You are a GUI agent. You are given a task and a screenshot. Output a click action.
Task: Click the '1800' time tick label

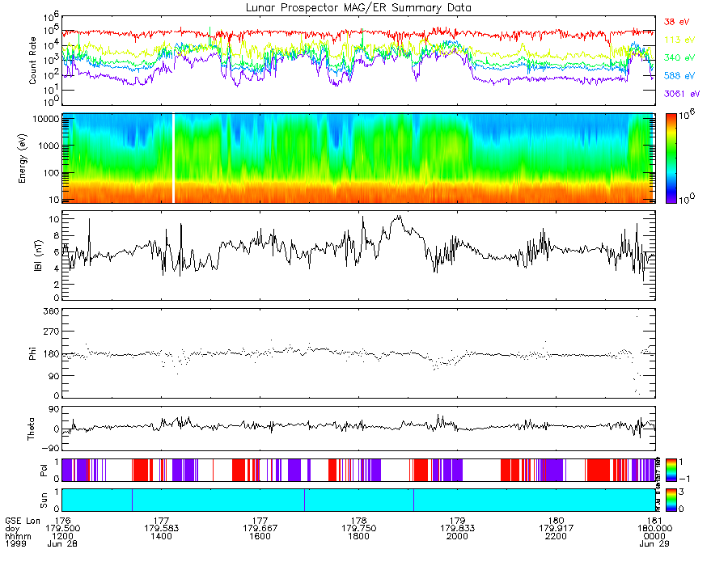tap(359, 536)
